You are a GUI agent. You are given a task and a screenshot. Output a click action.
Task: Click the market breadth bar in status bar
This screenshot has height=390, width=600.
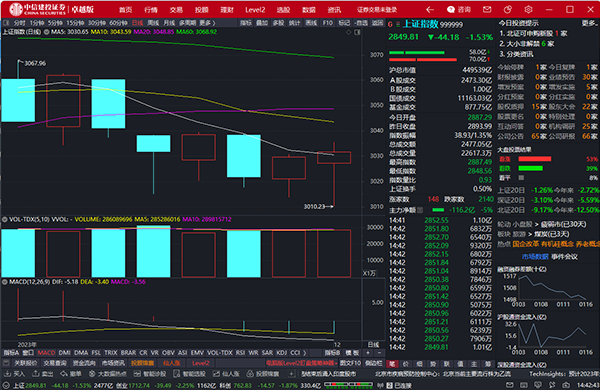pos(348,385)
